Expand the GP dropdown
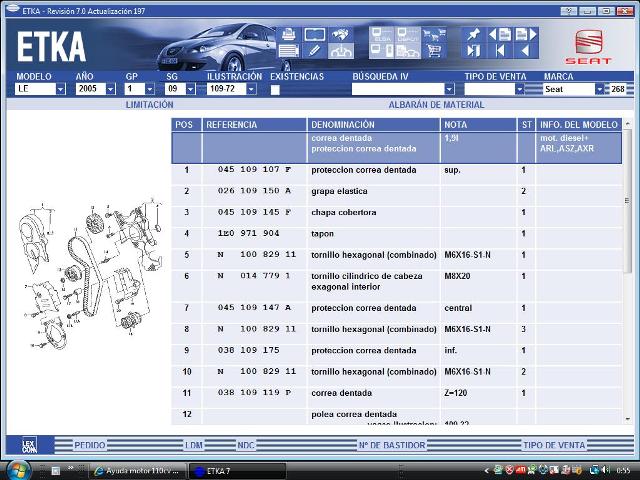Viewport: 640px width, 480px height. 150,89
